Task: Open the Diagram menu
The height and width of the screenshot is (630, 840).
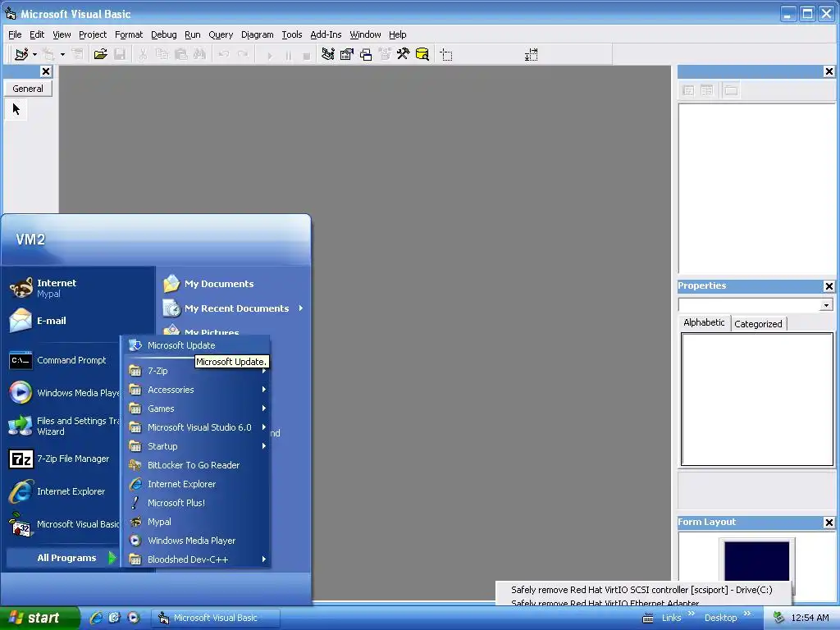Action: pos(257,34)
